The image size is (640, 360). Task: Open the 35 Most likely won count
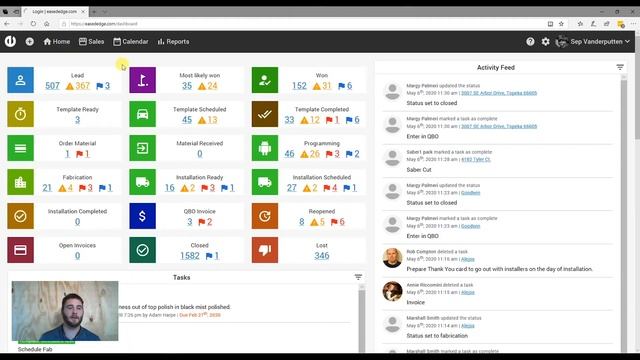pos(187,86)
